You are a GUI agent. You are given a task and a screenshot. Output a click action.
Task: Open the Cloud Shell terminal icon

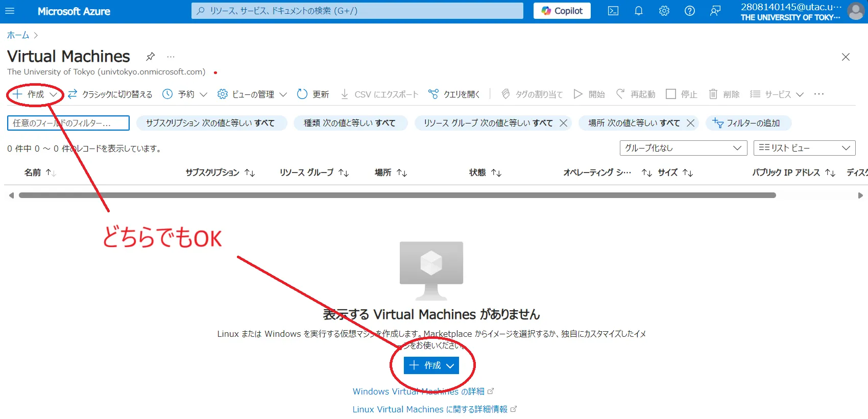pos(613,11)
